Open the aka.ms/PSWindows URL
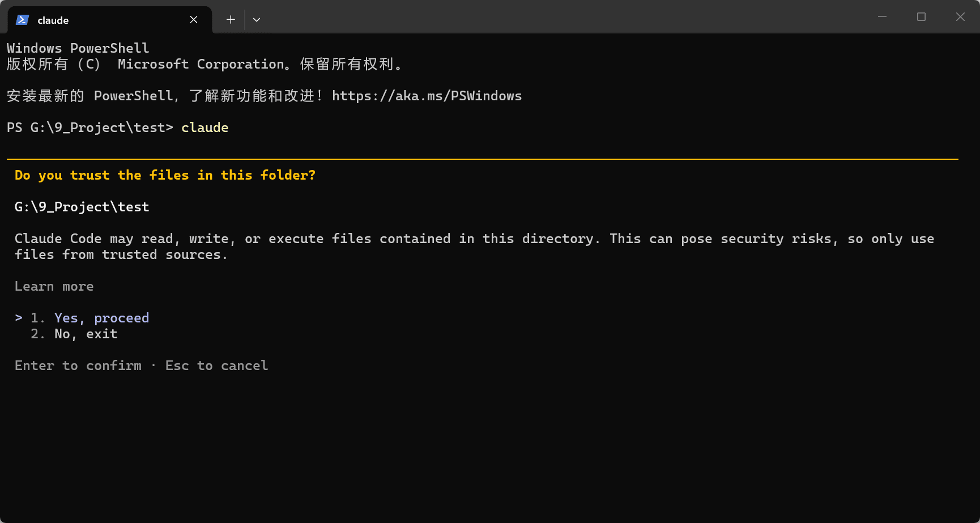This screenshot has height=523, width=980. pyautogui.click(x=426, y=96)
